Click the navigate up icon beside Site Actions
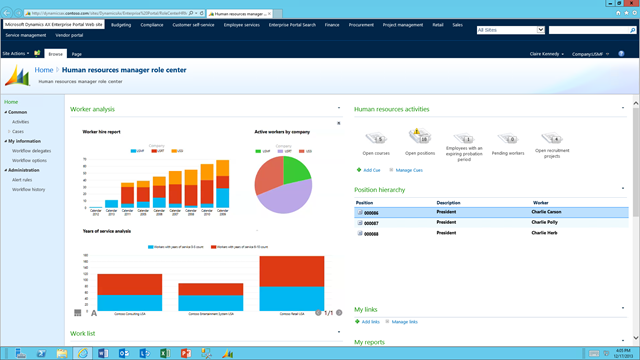This screenshot has width=640, height=360. pyautogui.click(x=37, y=53)
